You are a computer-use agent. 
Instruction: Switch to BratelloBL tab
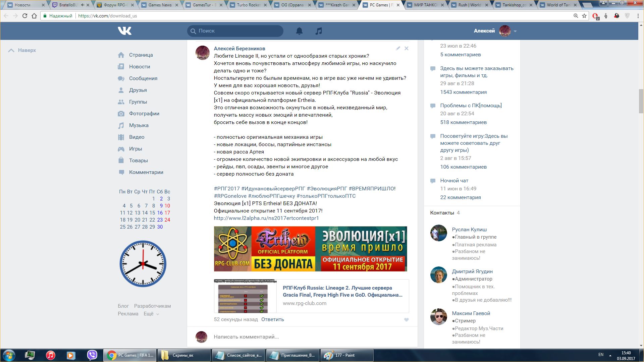(x=71, y=5)
